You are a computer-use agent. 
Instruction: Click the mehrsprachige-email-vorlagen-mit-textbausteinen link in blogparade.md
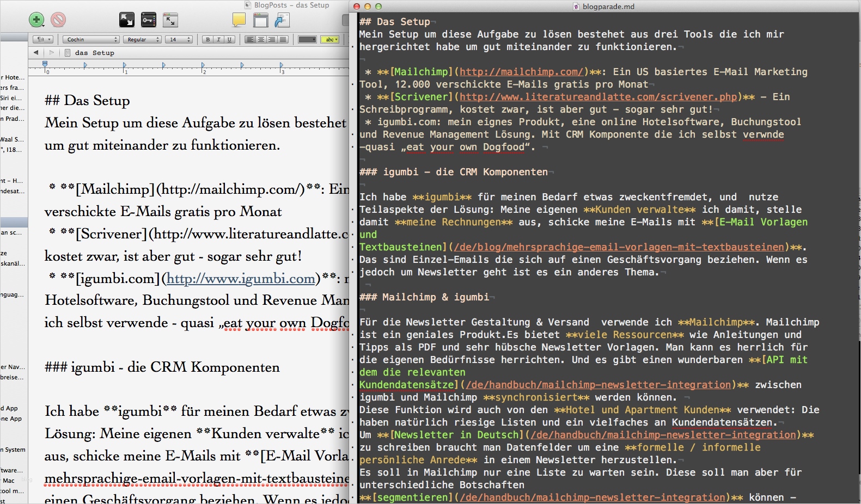[619, 247]
